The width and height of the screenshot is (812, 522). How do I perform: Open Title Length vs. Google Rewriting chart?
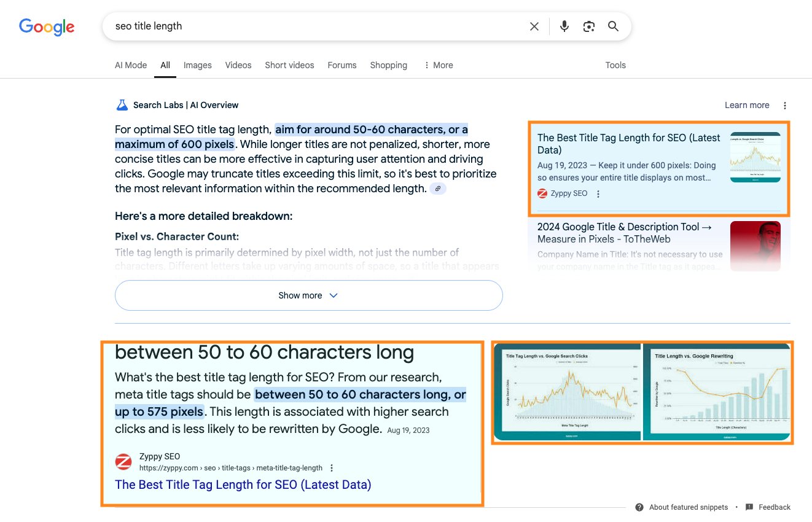click(716, 392)
